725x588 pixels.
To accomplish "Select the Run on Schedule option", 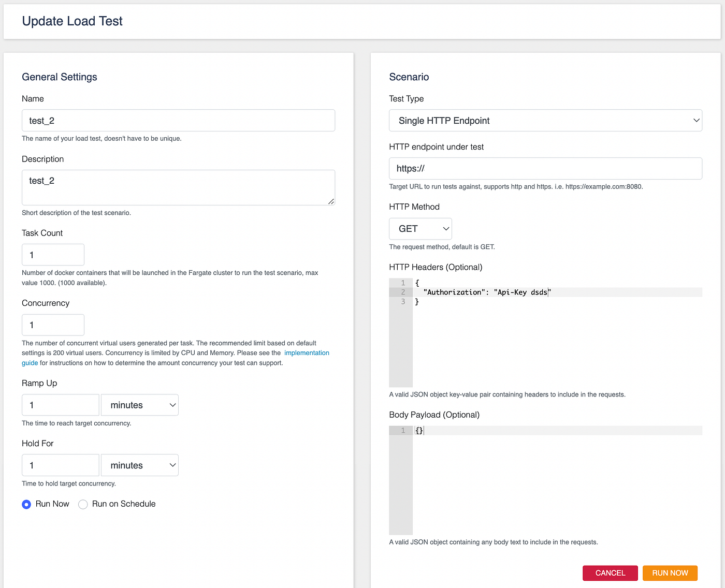I will click(x=83, y=504).
